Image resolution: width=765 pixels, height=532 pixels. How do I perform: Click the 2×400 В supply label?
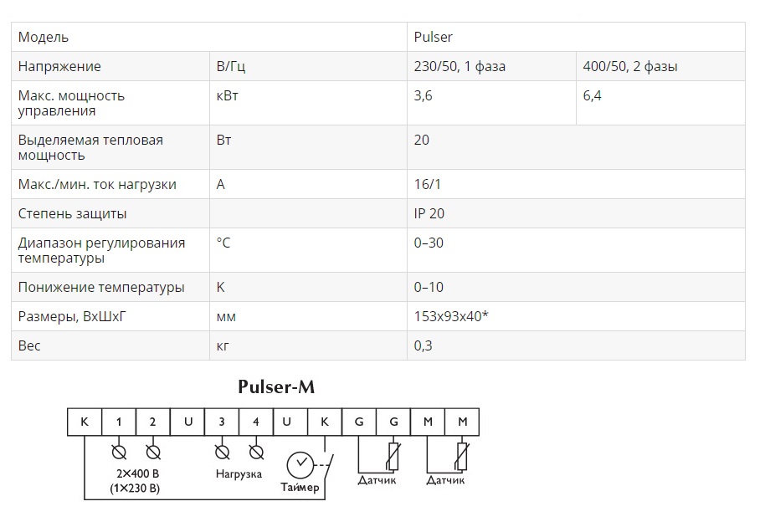tap(137, 473)
